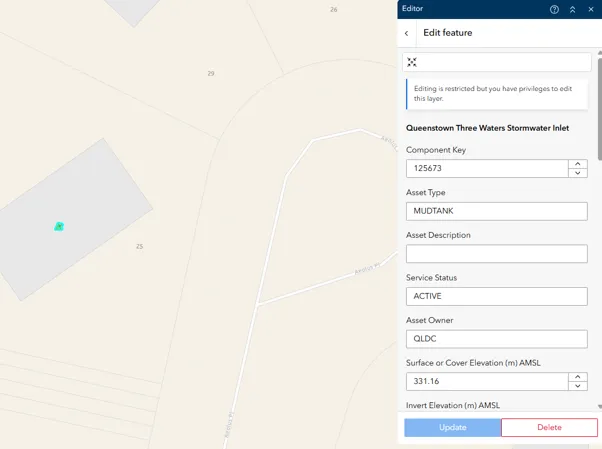
Task: Click the 'Service Status' label
Action: click(x=432, y=278)
